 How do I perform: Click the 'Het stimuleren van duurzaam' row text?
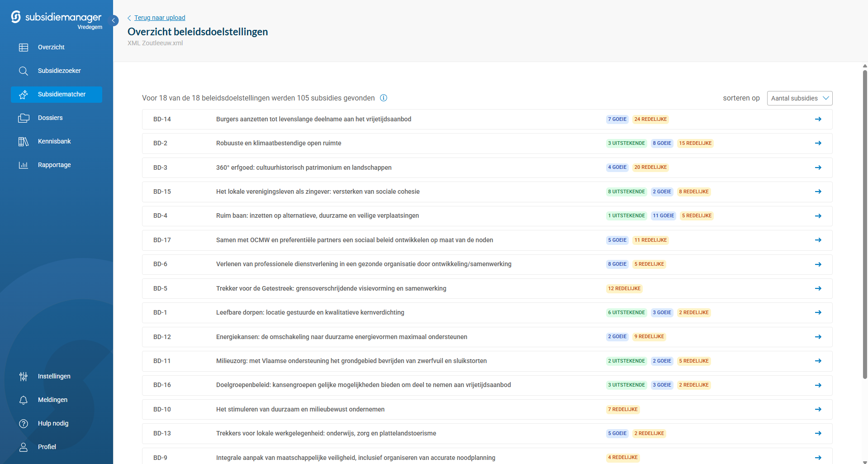click(300, 409)
